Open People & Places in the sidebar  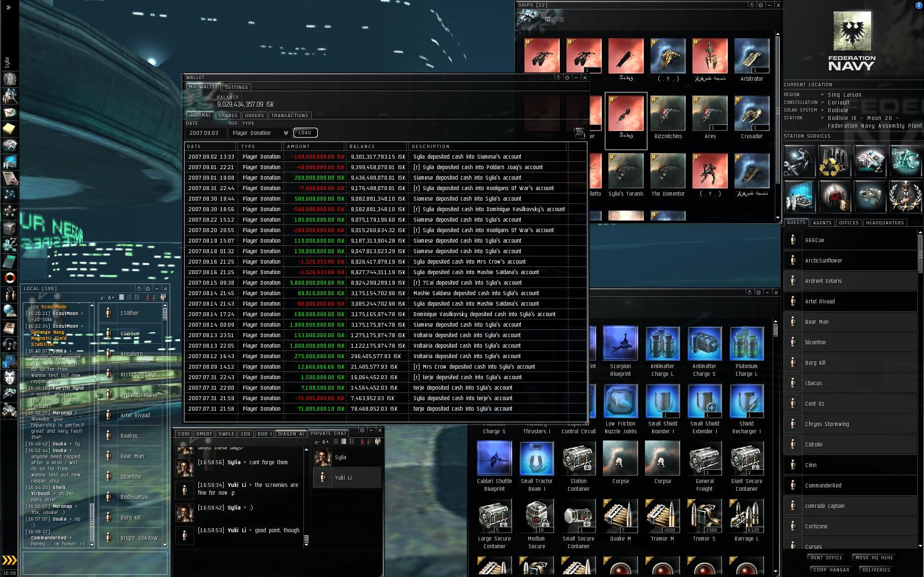9,96
